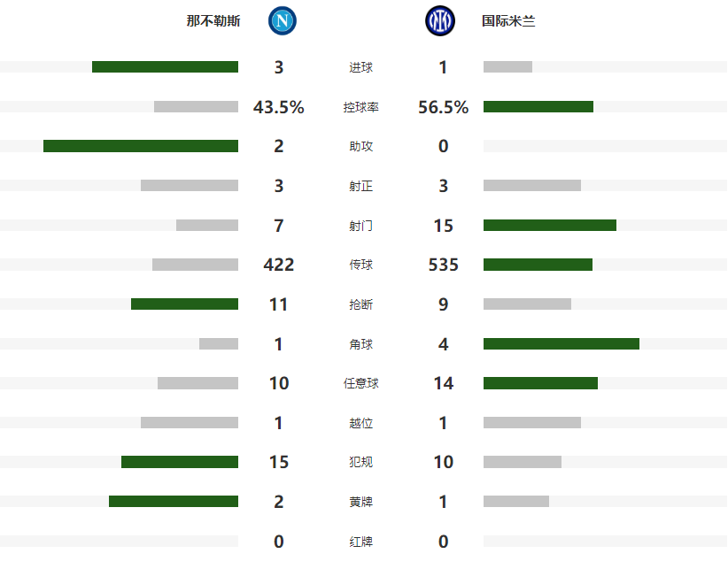Click Inter's green possession bar
Viewport: 728px width, 569px height.
538,107
